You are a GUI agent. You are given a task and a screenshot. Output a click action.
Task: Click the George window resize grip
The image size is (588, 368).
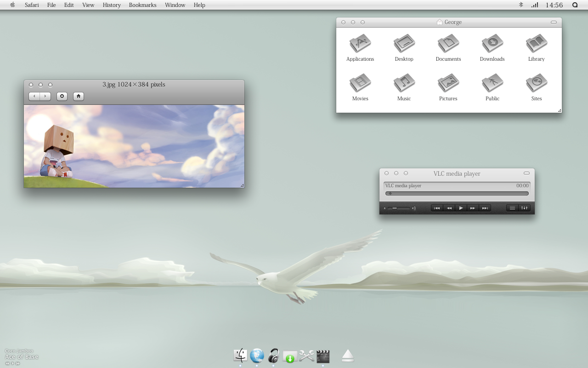coord(560,110)
